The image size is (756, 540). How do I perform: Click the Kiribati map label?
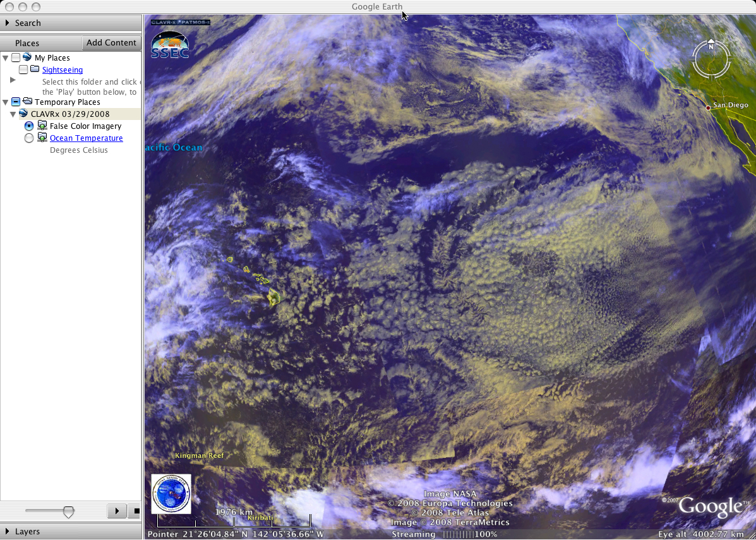click(260, 517)
